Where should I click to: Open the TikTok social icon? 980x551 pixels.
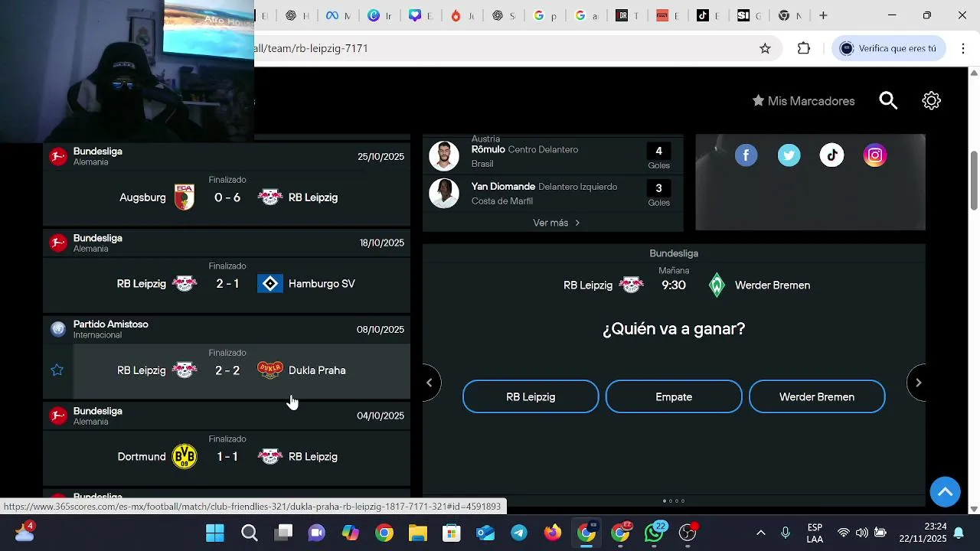[831, 155]
